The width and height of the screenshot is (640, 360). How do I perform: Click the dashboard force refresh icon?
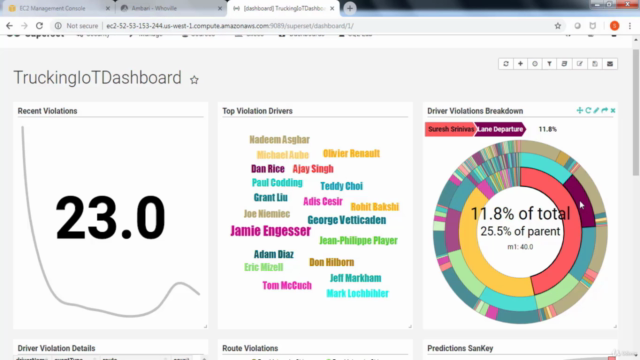click(506, 64)
